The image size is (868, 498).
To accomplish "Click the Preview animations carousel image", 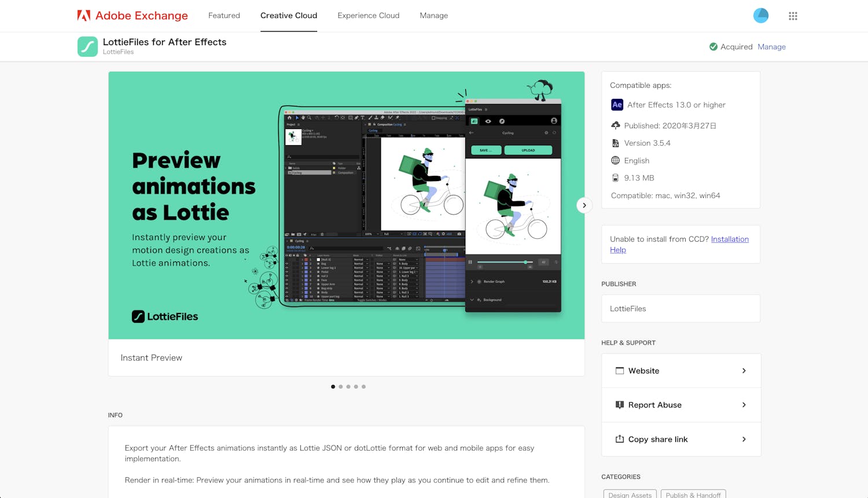I will pyautogui.click(x=346, y=205).
